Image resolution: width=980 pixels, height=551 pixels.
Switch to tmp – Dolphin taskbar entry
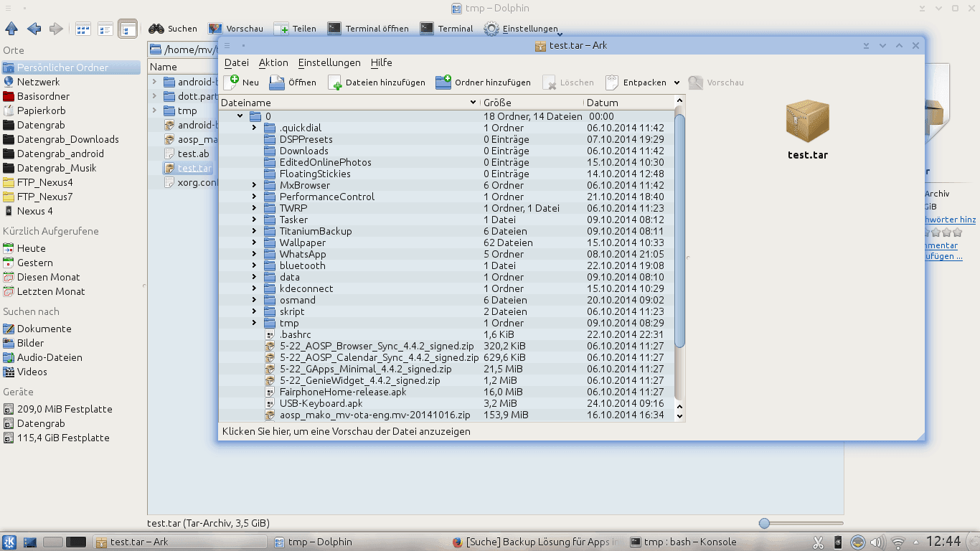359,542
